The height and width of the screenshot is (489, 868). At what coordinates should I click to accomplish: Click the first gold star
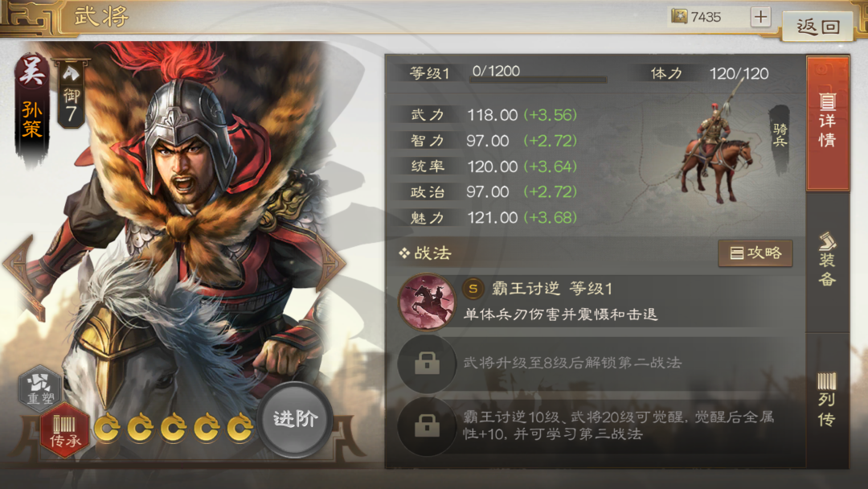106,428
